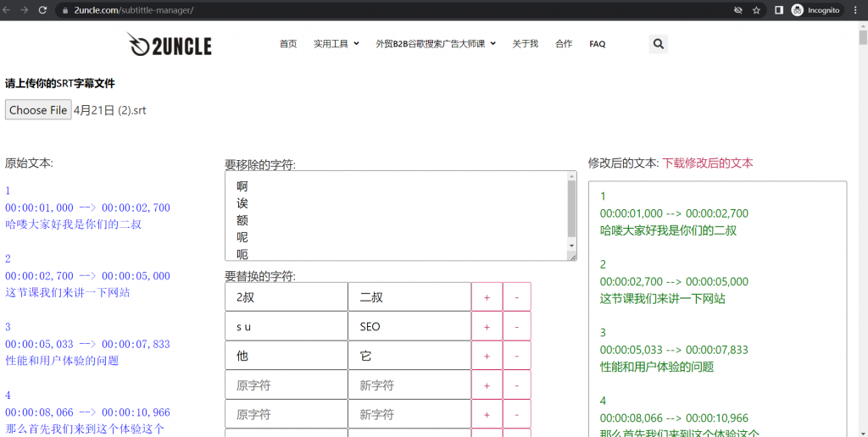Click the eye-slash tracking icon in address bar
The image size is (868, 437).
(x=738, y=10)
